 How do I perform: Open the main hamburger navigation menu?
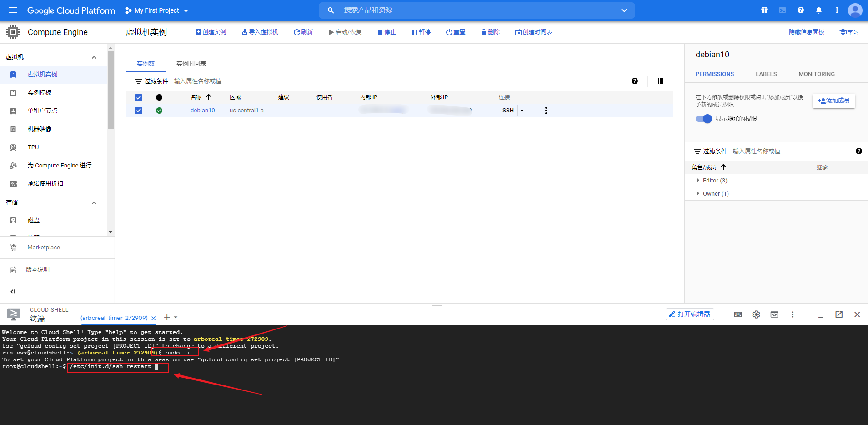tap(13, 10)
